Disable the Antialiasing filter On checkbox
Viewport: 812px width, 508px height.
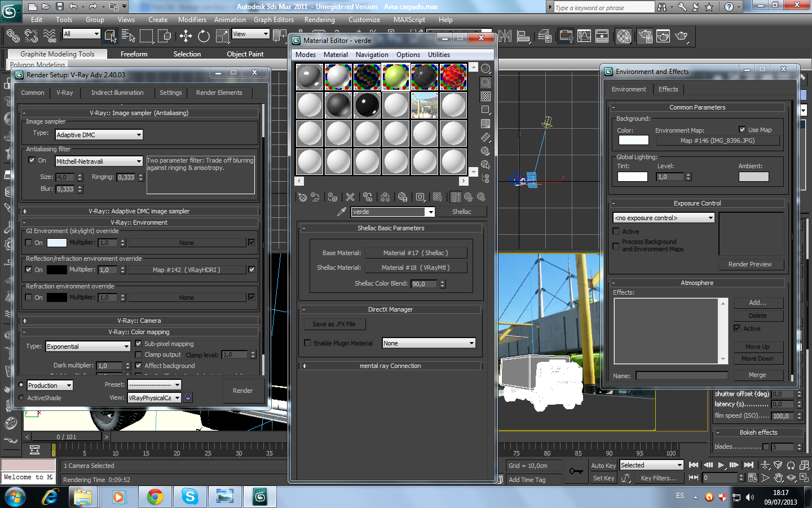tap(32, 160)
